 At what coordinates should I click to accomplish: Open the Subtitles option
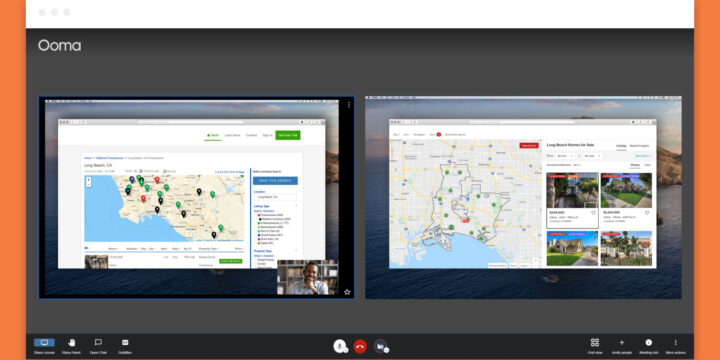pyautogui.click(x=125, y=343)
